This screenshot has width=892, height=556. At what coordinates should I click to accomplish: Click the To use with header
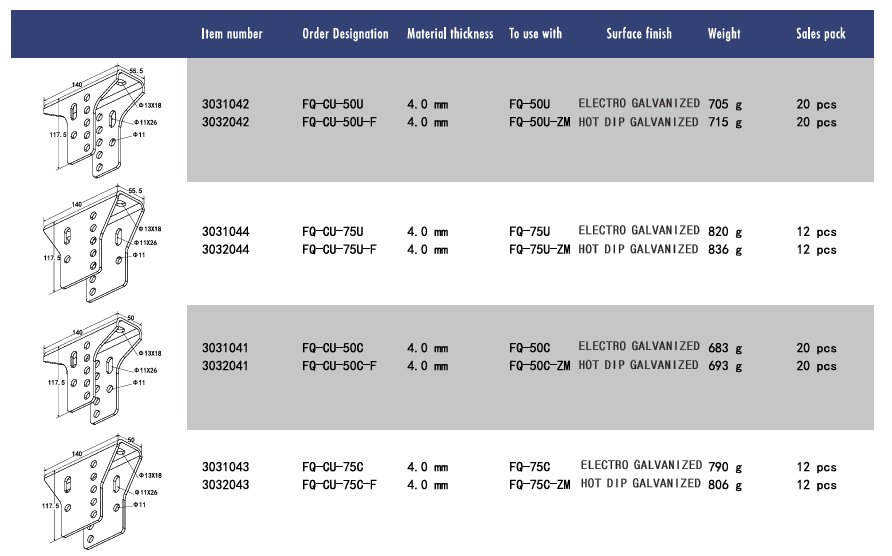tap(535, 34)
